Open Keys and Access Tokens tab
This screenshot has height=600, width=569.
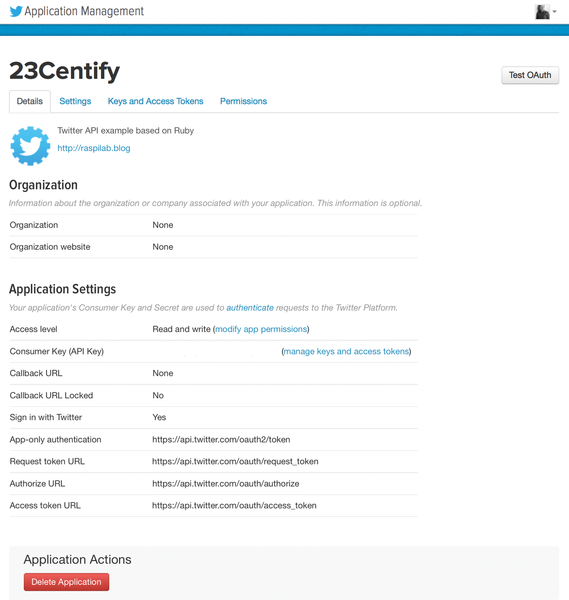pyautogui.click(x=155, y=101)
